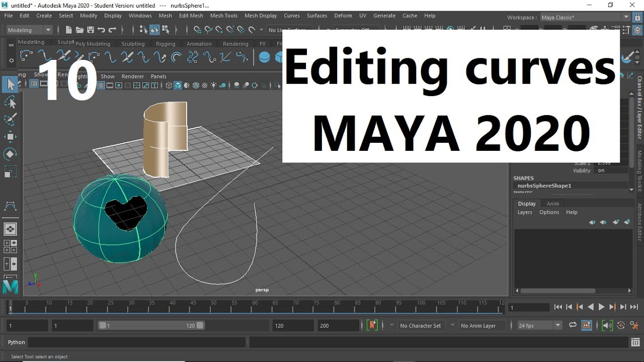Switch to the Rigging shelf tab
644x362 pixels.
tap(166, 44)
